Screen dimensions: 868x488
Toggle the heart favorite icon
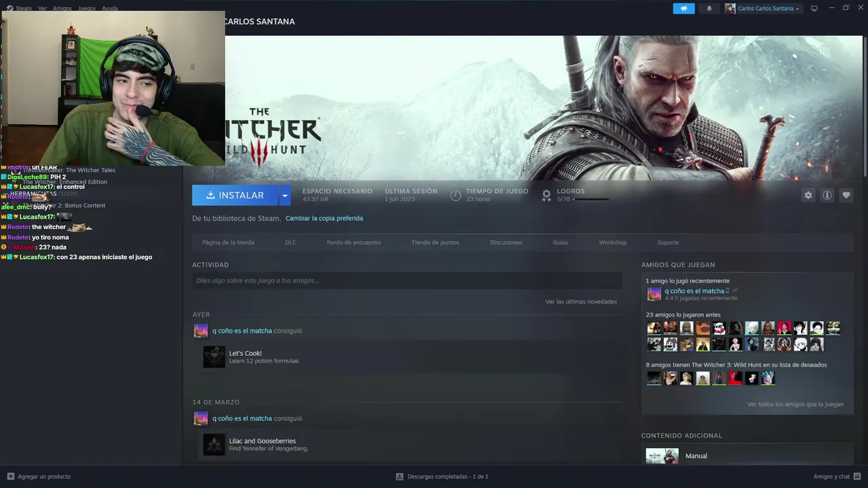[846, 195]
